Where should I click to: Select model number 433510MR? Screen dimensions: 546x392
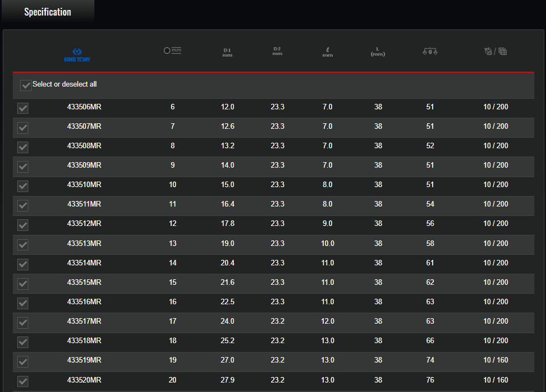[x=84, y=185]
